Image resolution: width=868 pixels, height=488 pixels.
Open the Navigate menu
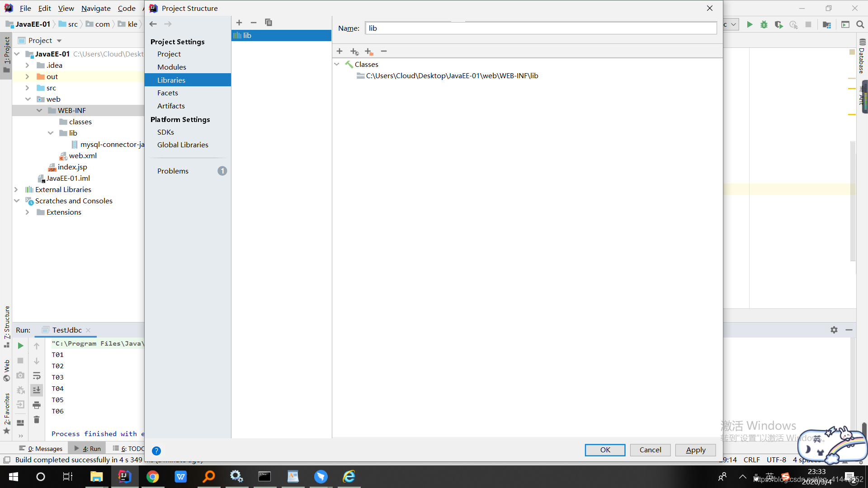point(96,8)
